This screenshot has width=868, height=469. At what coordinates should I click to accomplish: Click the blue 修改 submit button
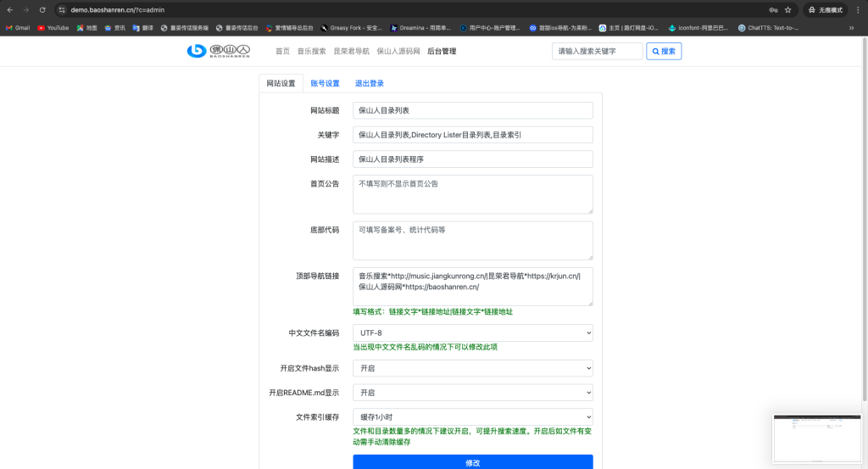pyautogui.click(x=473, y=462)
